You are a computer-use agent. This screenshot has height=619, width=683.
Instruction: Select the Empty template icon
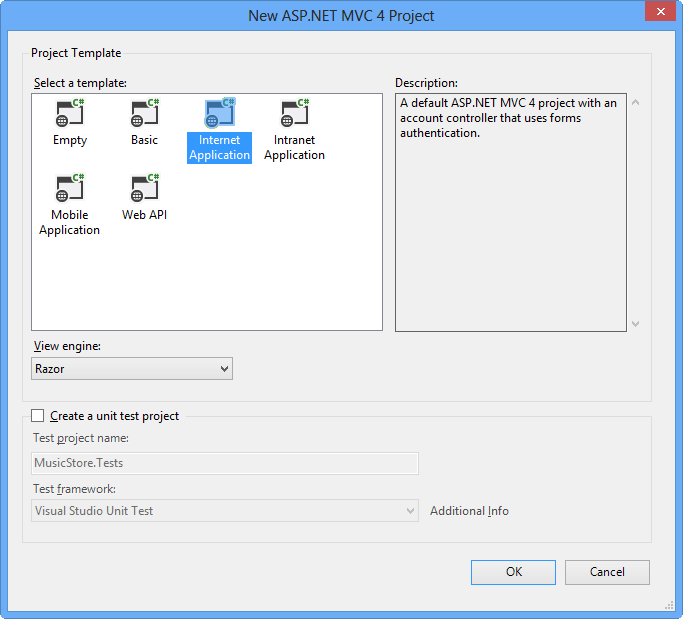coord(70,113)
